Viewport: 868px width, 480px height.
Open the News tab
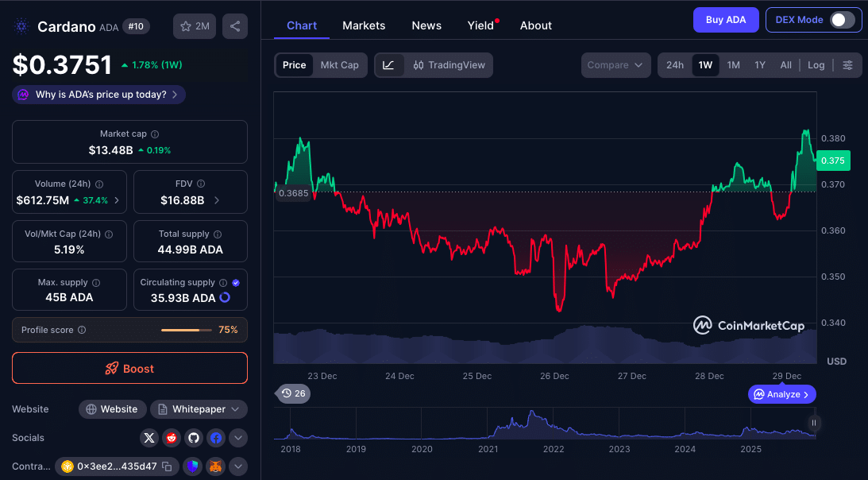point(426,25)
